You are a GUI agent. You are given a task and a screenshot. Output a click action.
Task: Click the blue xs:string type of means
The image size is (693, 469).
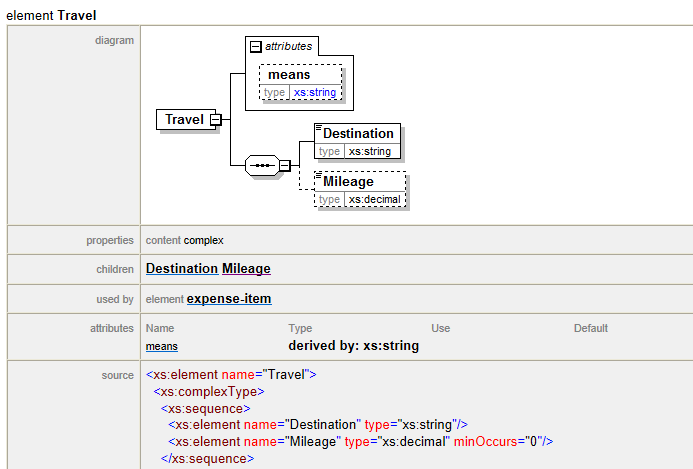[x=315, y=92]
